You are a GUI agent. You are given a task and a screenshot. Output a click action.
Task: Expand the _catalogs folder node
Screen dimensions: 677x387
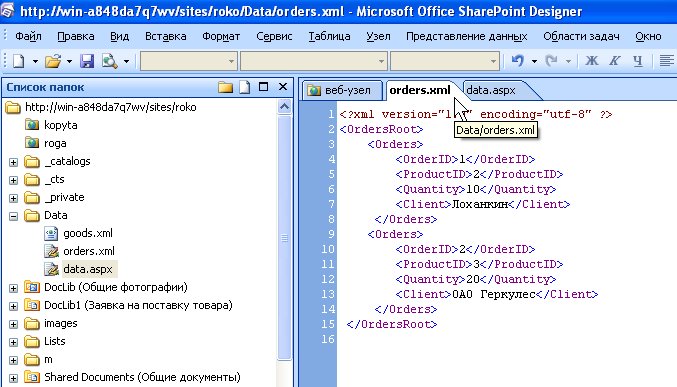click(13, 162)
